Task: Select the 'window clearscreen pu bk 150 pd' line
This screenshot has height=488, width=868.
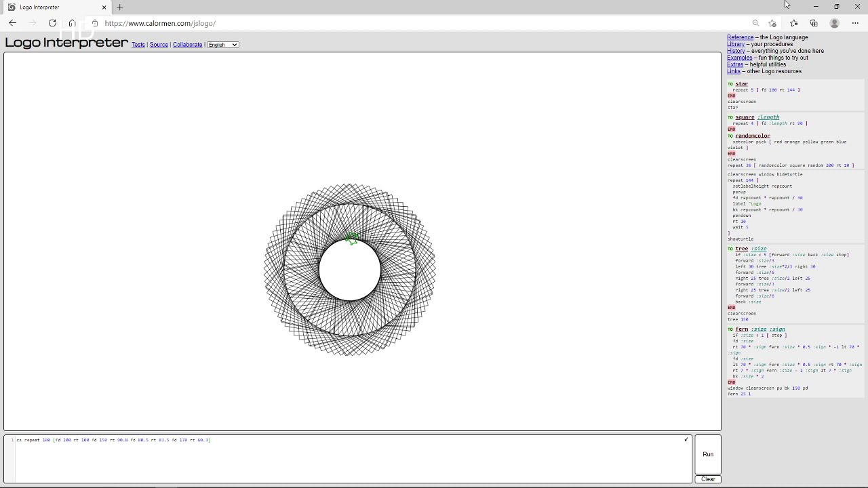Action: click(x=768, y=388)
